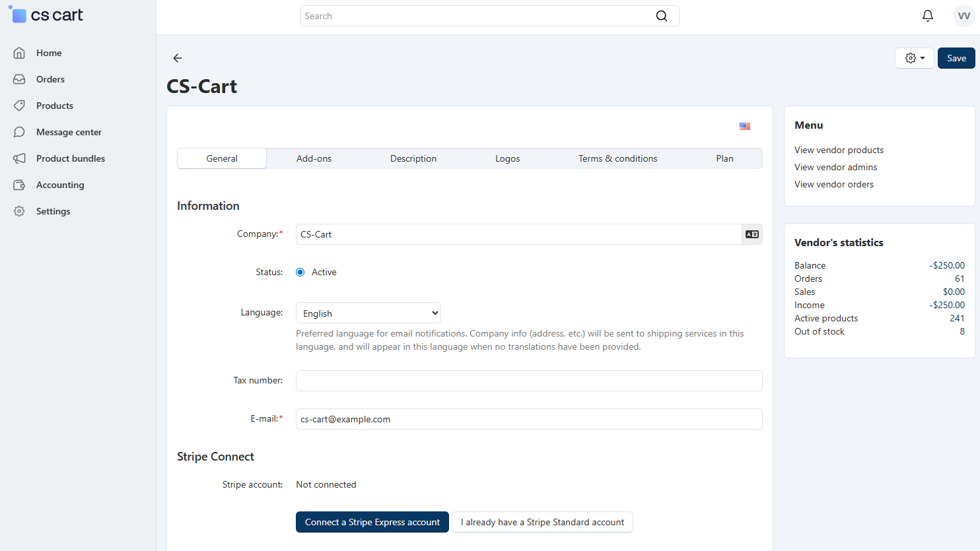980x551 pixels.
Task: Open Accounting in the sidebar
Action: tap(60, 185)
